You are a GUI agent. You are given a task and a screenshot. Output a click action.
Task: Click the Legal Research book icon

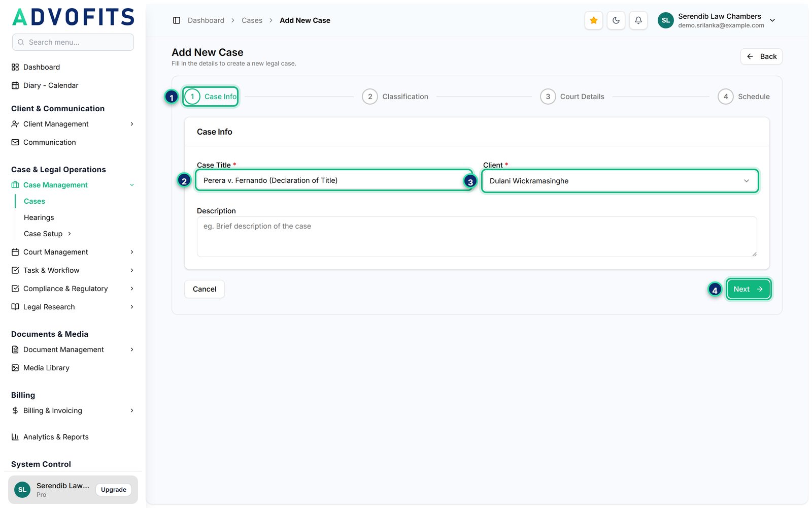(x=15, y=307)
